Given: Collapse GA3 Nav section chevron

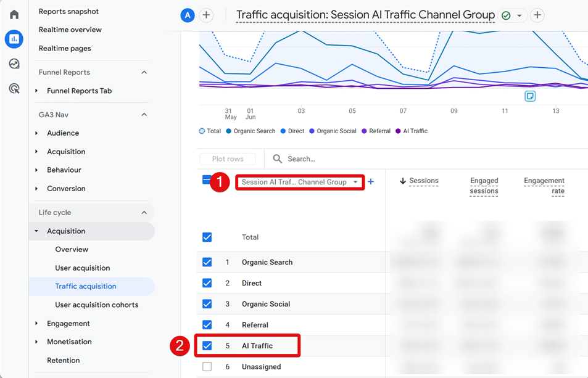Looking at the screenshot, I should pos(144,115).
